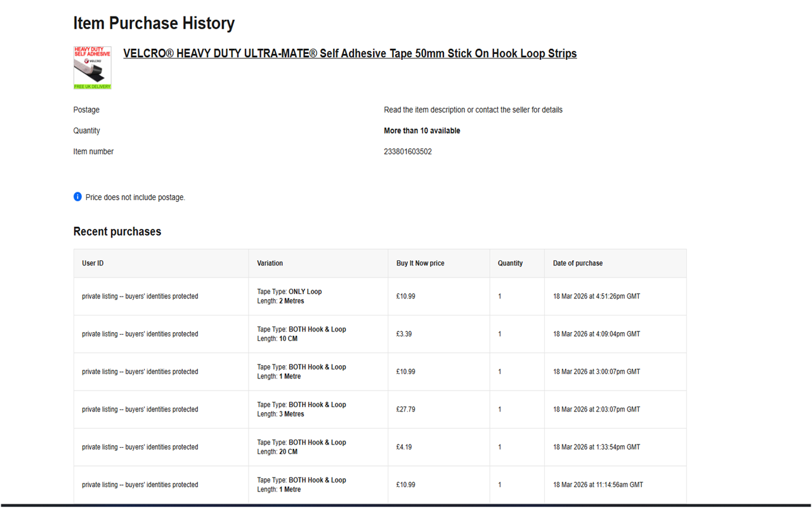This screenshot has width=812, height=508.
Task: Click the blue info icon beside postage note
Action: click(77, 197)
